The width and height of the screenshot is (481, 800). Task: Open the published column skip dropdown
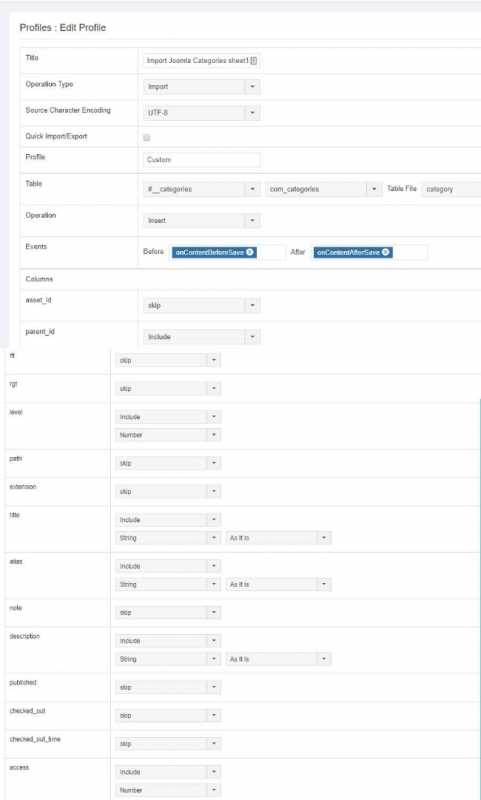[x=168, y=688]
